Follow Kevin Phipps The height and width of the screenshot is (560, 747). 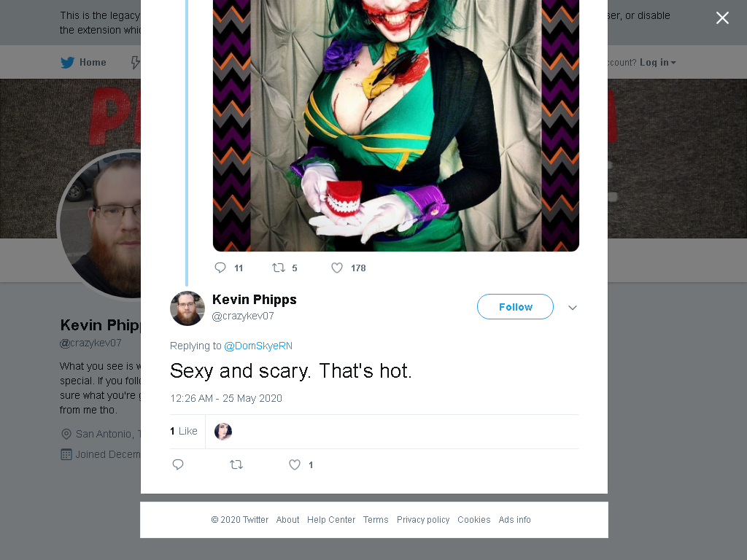(515, 307)
